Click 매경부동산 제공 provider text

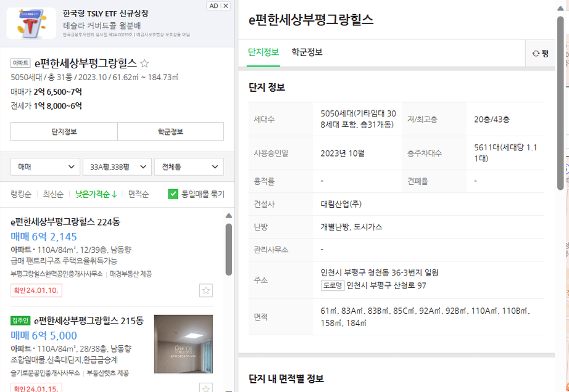coord(131,274)
